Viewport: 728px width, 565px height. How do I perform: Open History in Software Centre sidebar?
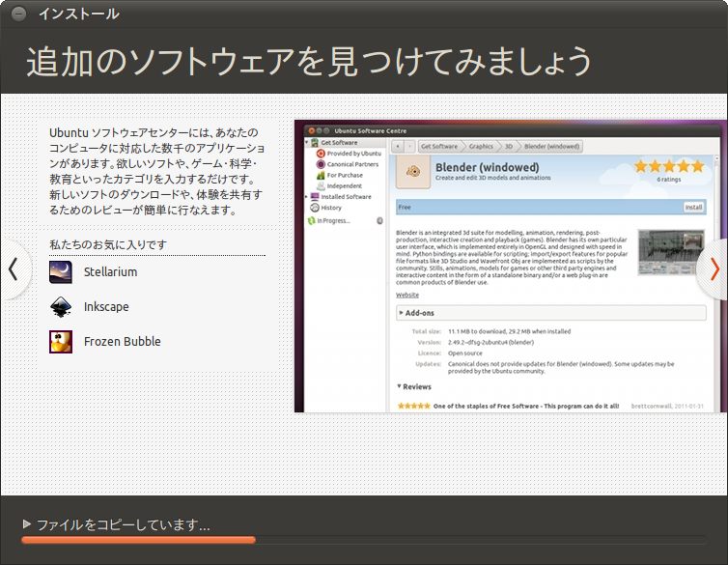tap(331, 208)
